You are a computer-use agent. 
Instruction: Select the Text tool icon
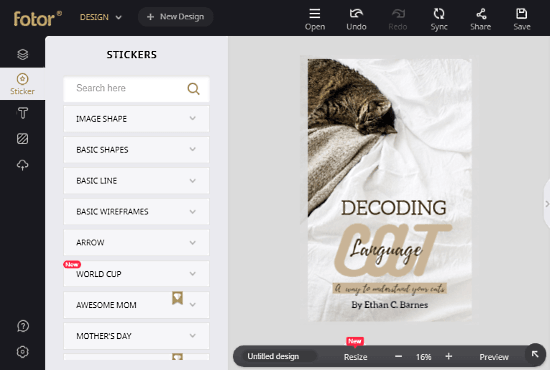point(22,113)
